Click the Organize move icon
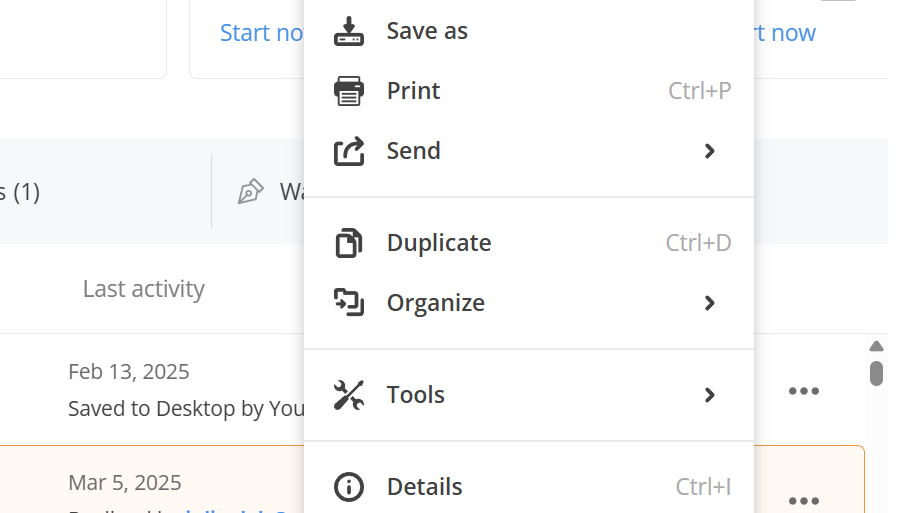900x513 pixels. [x=348, y=302]
